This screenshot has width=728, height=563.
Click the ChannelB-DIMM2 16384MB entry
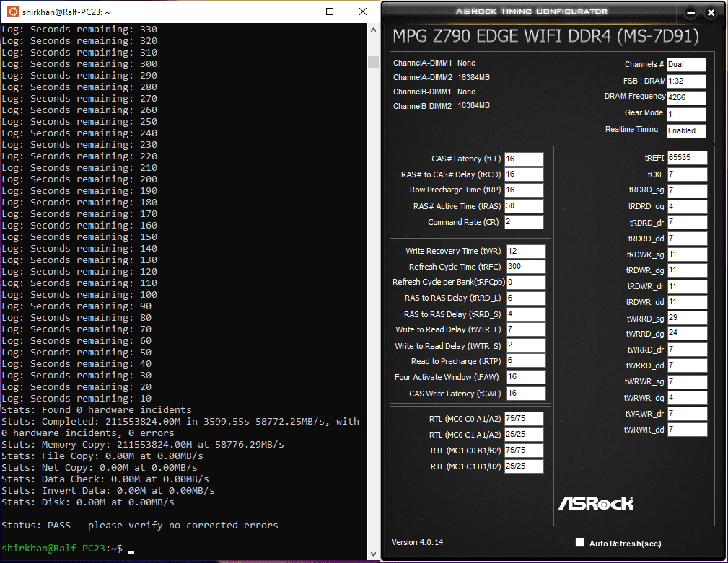click(441, 106)
